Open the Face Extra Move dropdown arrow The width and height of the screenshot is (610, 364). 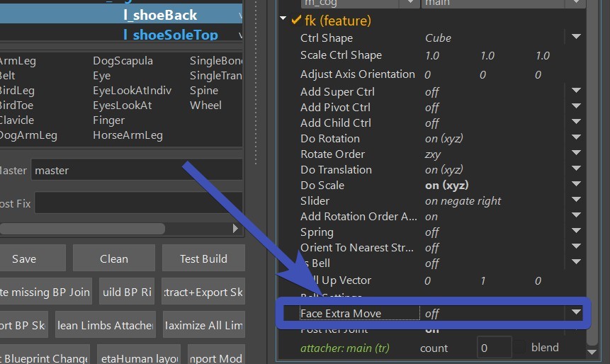[x=576, y=312]
